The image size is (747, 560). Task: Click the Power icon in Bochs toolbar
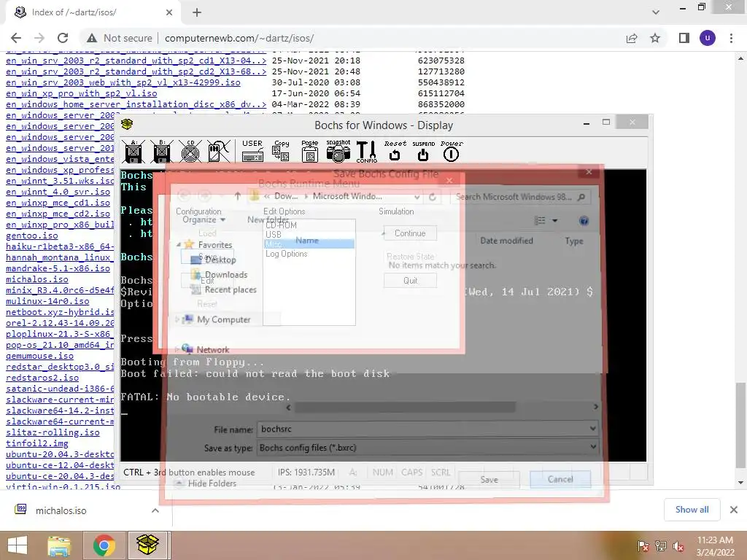[x=451, y=152]
